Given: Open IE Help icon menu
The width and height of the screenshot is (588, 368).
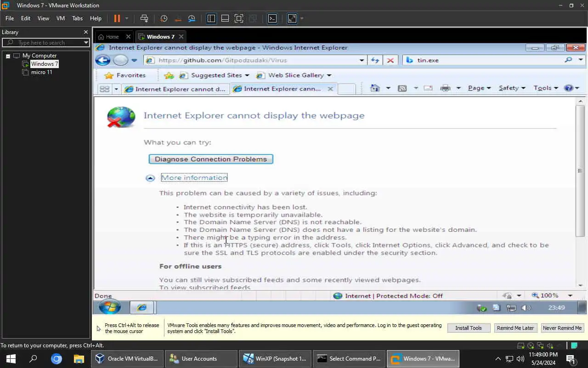Looking at the screenshot, I should 571,88.
